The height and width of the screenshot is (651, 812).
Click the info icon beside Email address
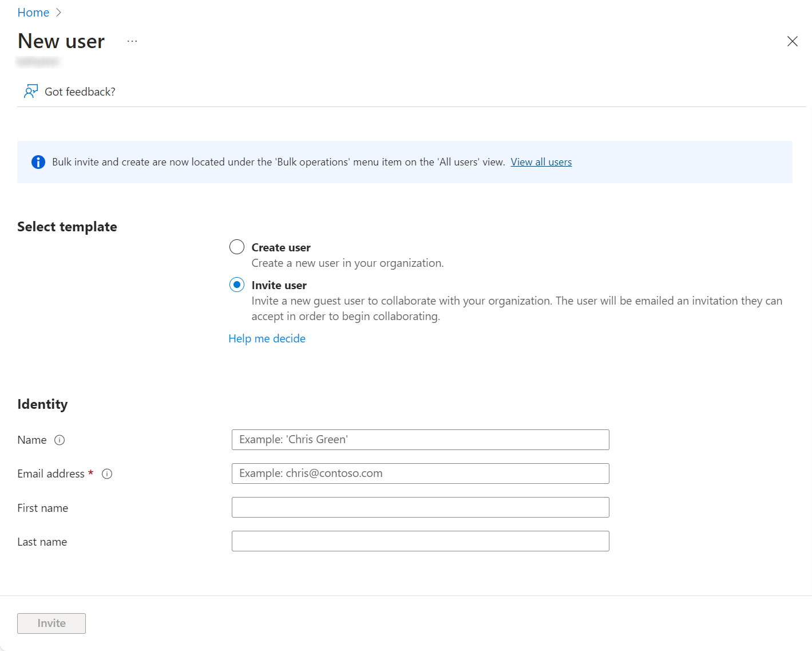107,474
